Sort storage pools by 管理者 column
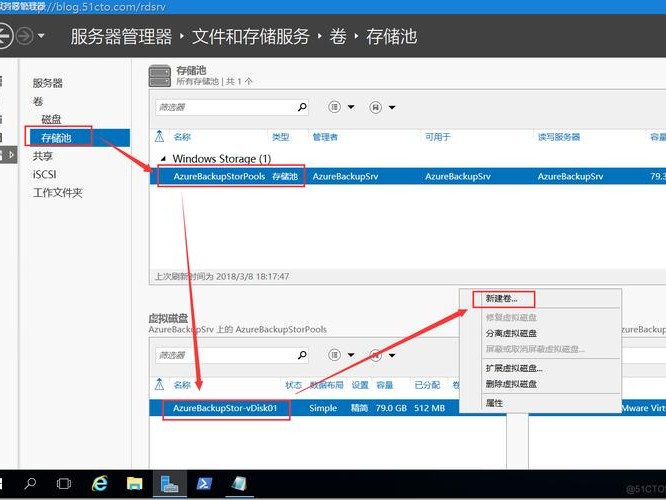This screenshot has height=500, width=666. [325, 137]
